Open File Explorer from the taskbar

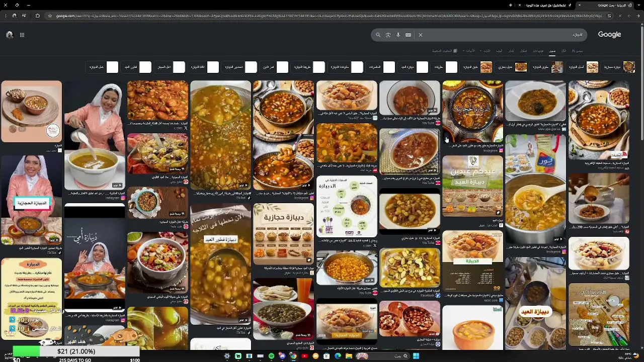click(349, 356)
